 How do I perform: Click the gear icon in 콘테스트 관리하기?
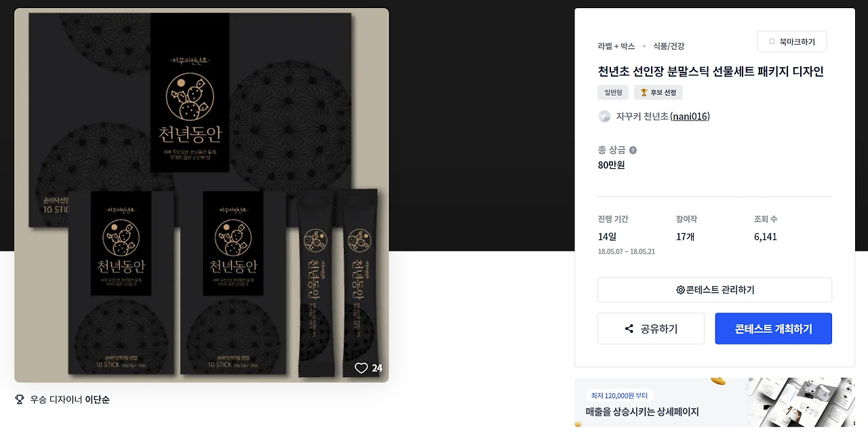(x=680, y=290)
